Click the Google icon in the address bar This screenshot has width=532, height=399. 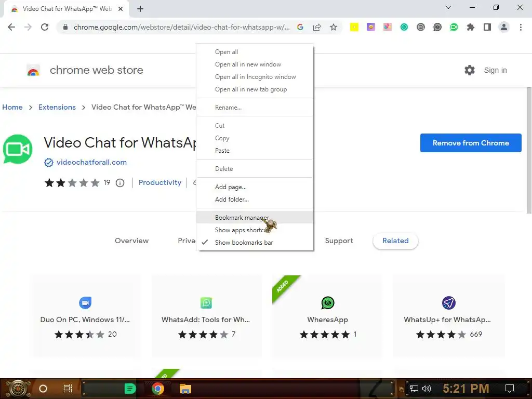pos(300,27)
